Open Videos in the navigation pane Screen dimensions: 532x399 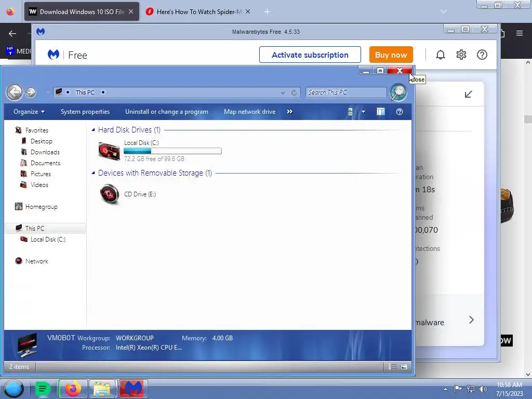click(39, 184)
